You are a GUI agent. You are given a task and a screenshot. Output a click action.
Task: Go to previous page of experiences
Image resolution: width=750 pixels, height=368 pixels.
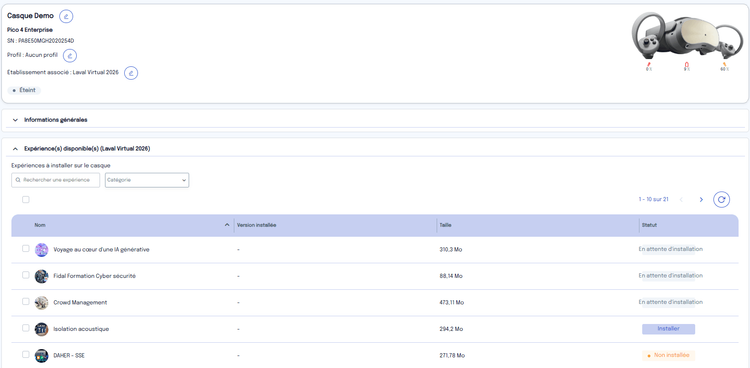point(681,200)
